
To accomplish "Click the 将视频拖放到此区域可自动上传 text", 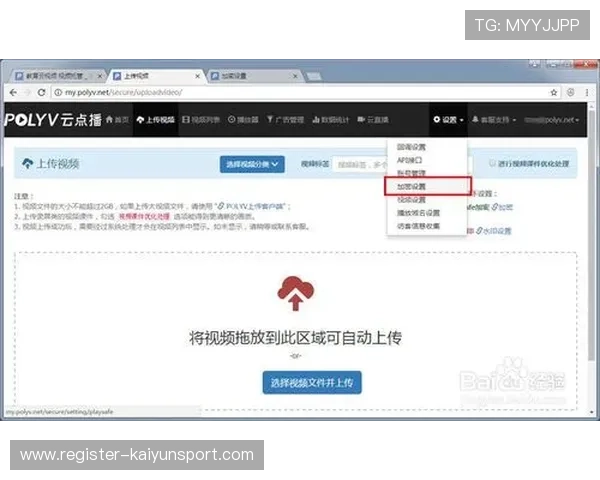I will 295,338.
